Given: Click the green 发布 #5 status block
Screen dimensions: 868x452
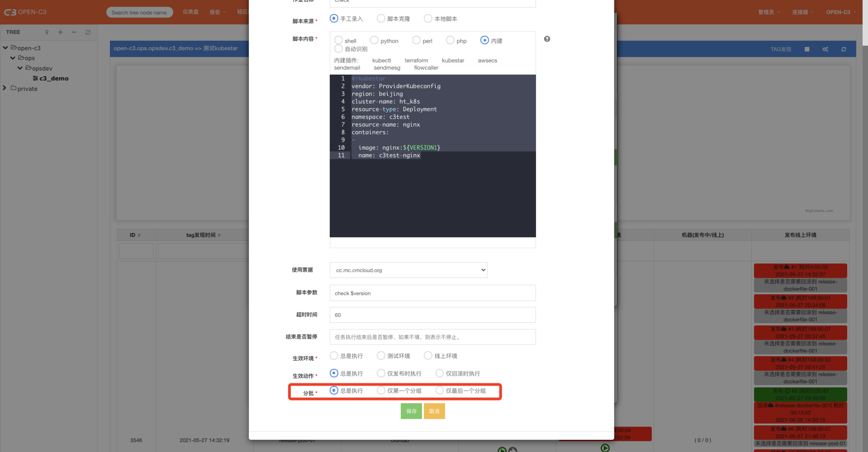Looking at the screenshot, I should (x=800, y=394).
